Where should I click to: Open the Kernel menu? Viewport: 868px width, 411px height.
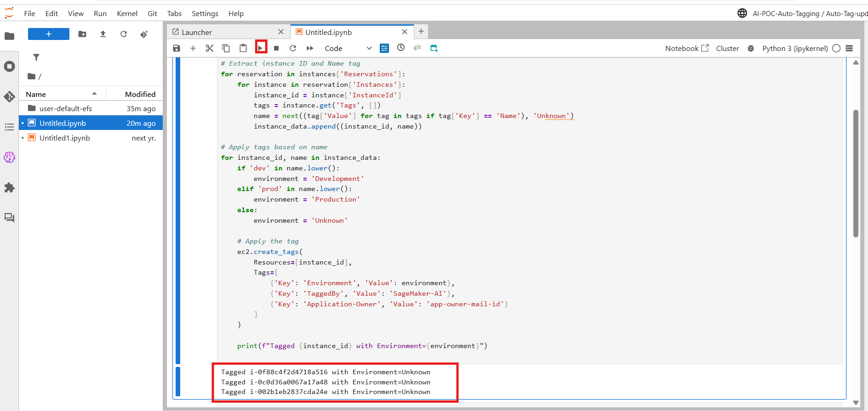click(x=127, y=14)
